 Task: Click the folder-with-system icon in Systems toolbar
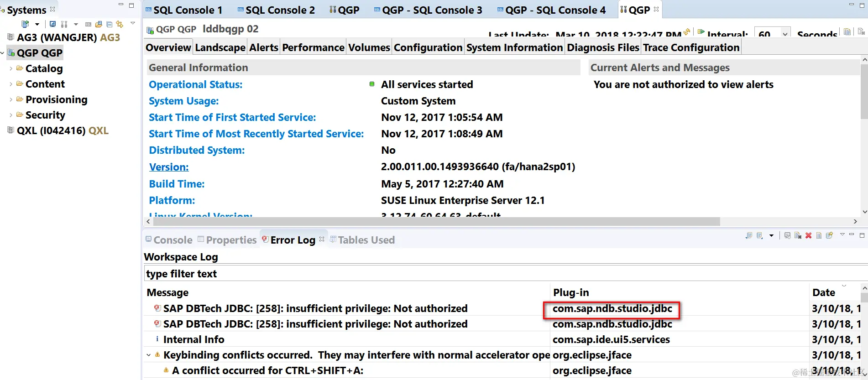(99, 24)
